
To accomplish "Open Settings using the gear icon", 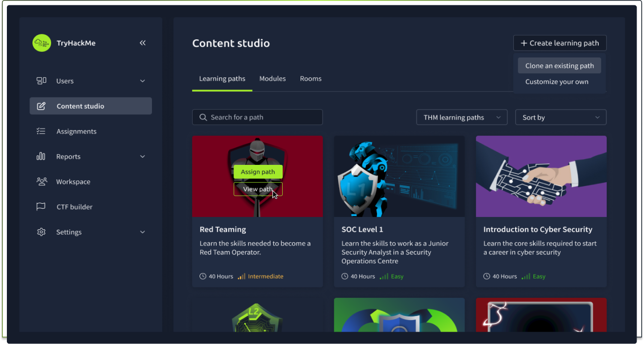I will [42, 232].
